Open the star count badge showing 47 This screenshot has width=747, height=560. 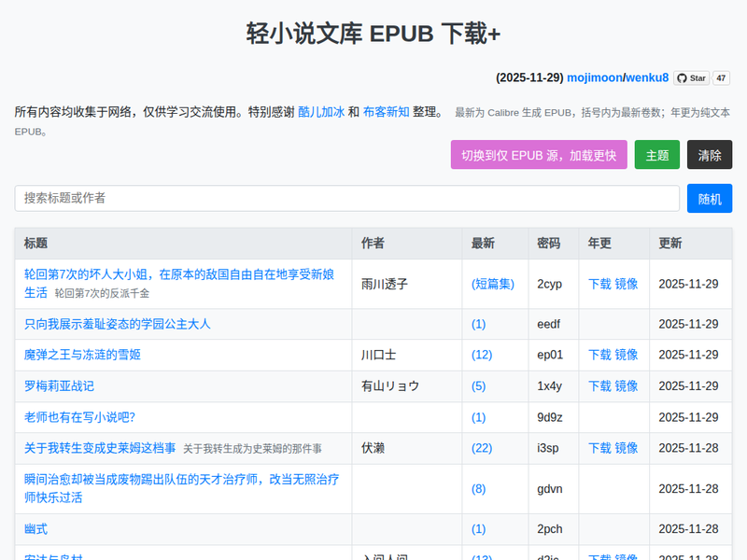(722, 77)
